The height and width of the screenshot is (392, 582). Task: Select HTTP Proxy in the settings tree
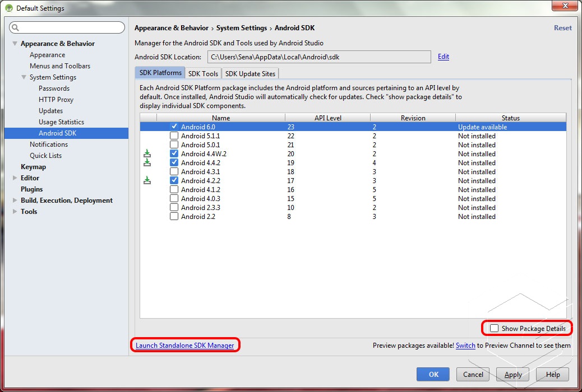pyautogui.click(x=56, y=99)
